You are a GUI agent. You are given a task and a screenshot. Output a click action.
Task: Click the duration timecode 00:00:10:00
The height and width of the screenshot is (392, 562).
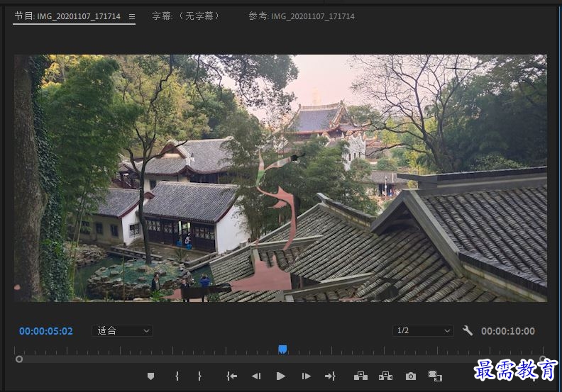tap(508, 331)
